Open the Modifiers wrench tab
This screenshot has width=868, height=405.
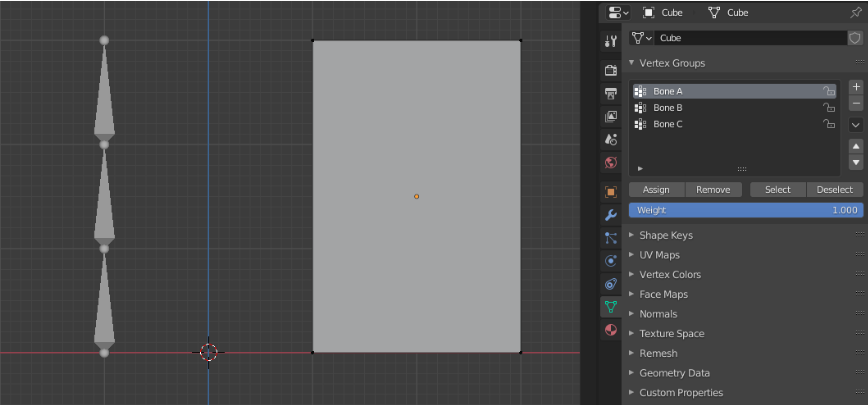[x=611, y=215]
